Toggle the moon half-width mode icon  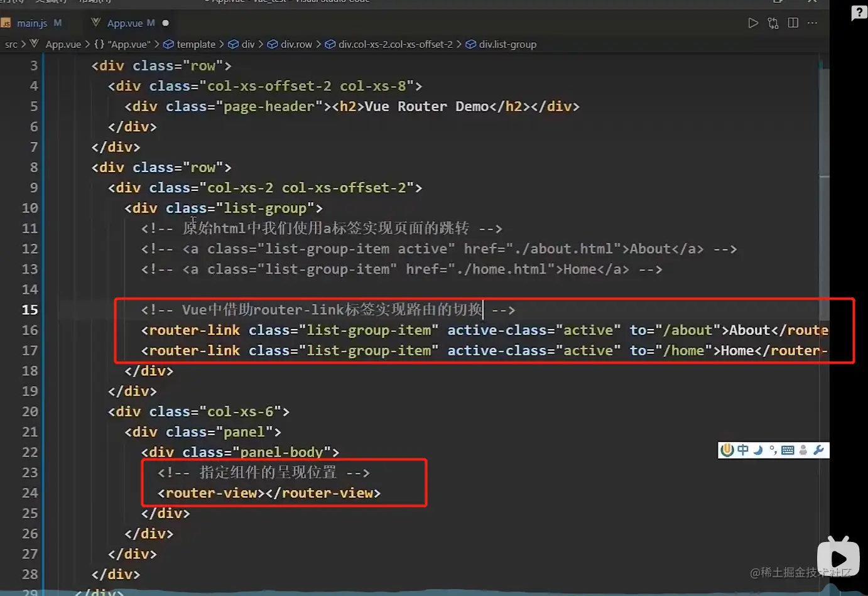point(759,450)
